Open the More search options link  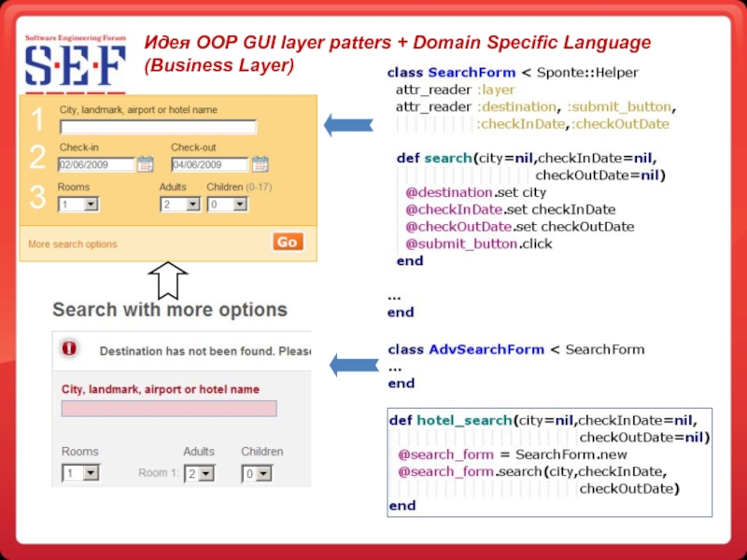[73, 244]
